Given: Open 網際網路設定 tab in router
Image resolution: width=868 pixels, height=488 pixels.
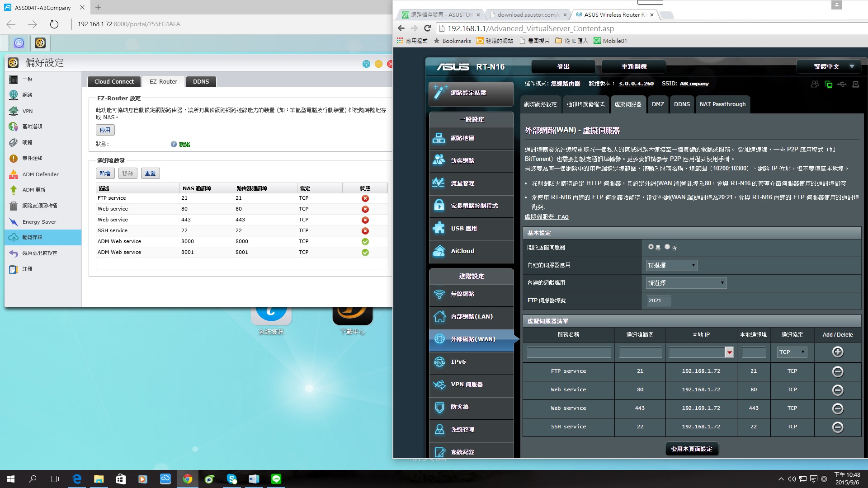Looking at the screenshot, I should point(540,104).
